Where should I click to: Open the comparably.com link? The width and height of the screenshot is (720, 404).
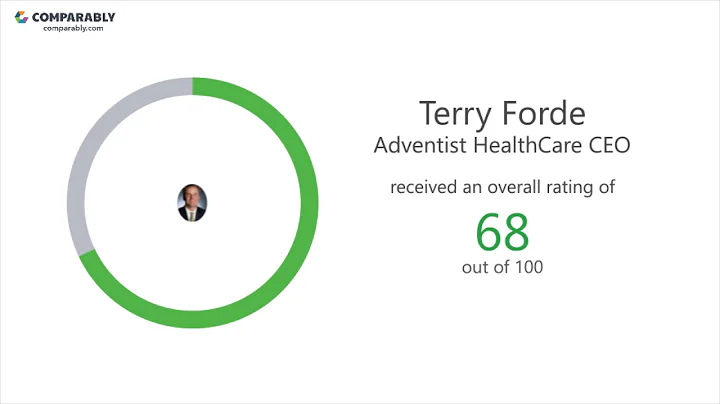[73, 29]
